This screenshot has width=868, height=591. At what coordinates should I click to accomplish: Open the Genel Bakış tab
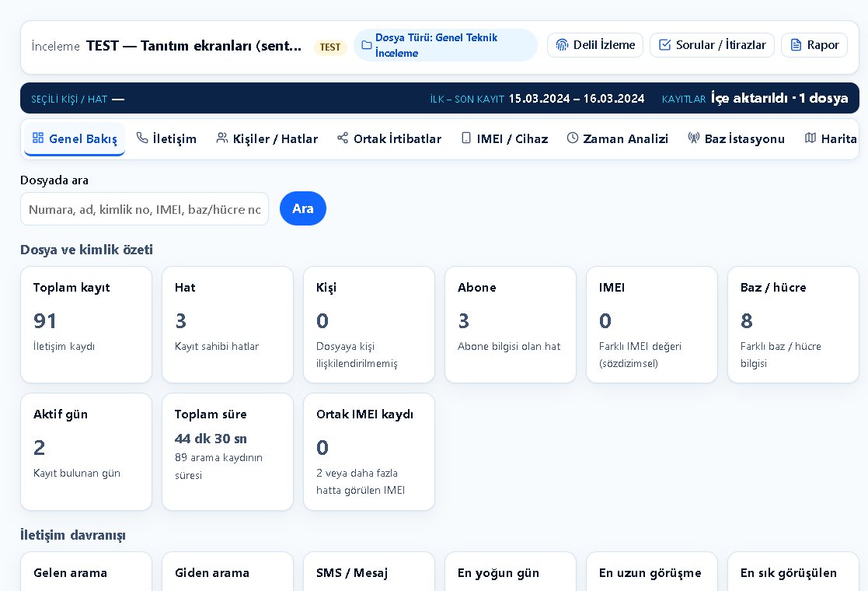click(75, 138)
